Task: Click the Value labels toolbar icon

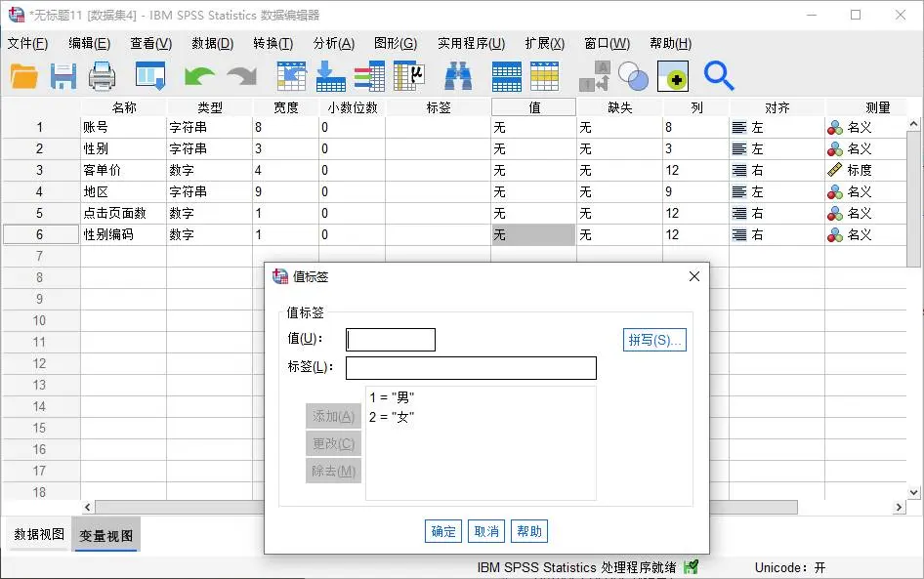Action: coord(594,76)
